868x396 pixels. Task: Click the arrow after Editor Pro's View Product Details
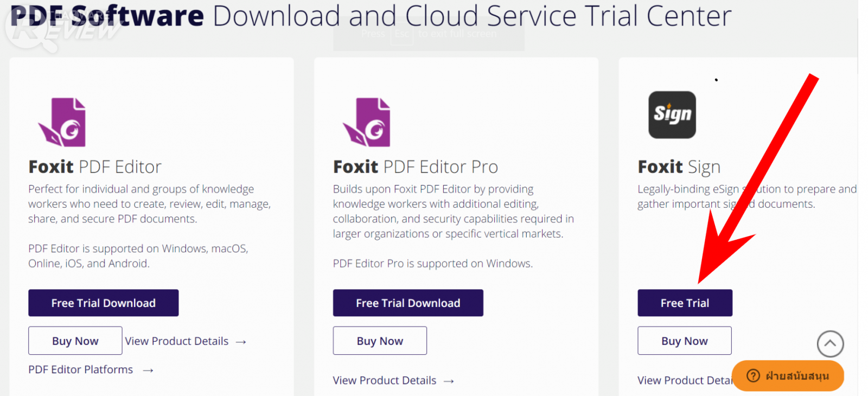coord(449,381)
